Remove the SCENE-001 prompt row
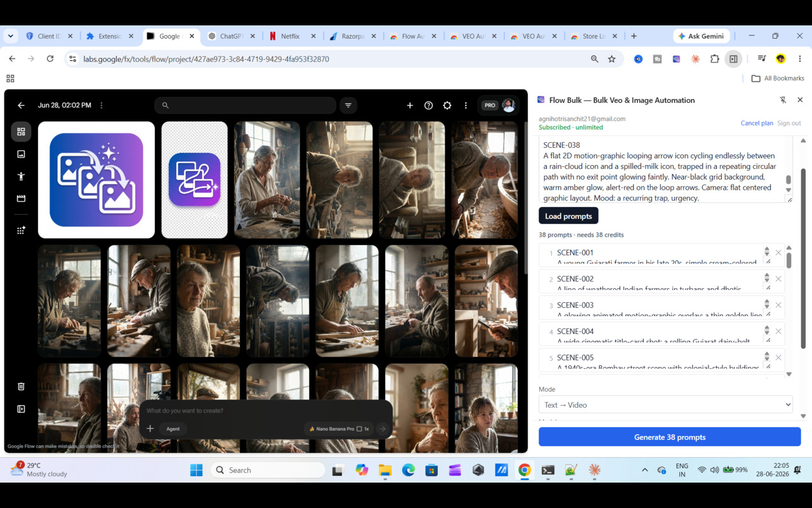 point(778,253)
